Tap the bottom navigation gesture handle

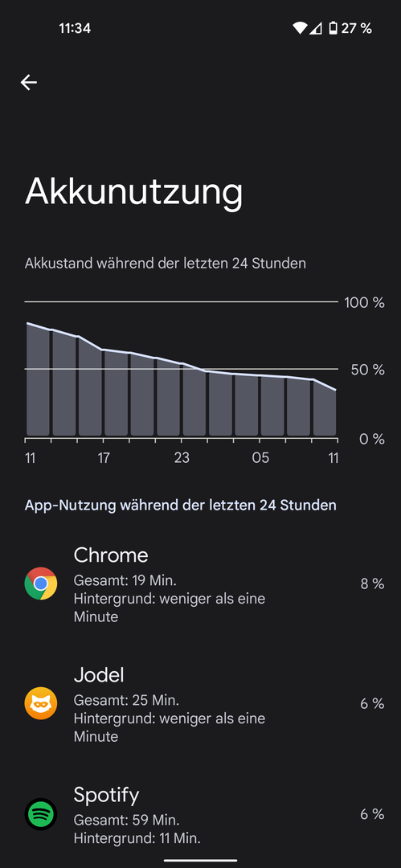pyautogui.click(x=201, y=861)
